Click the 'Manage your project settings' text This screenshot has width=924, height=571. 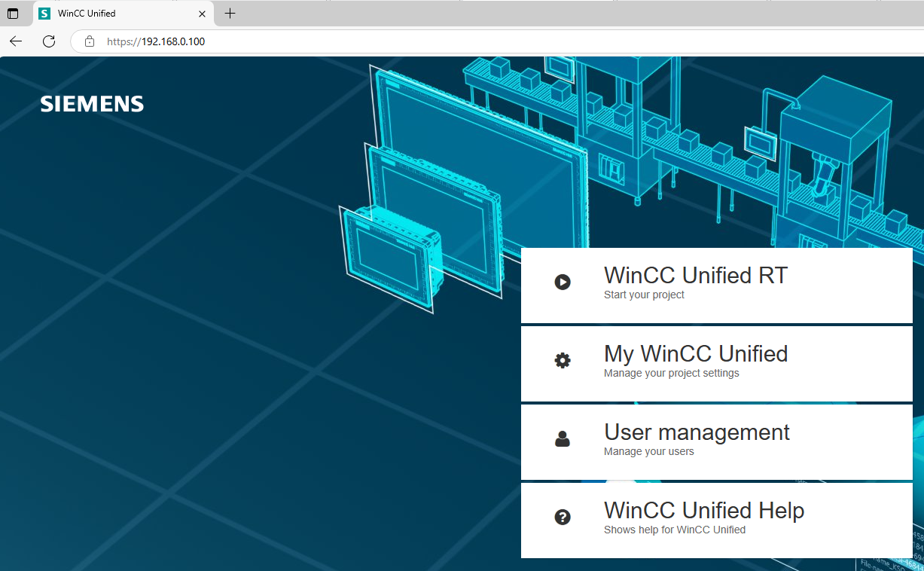[671, 374]
